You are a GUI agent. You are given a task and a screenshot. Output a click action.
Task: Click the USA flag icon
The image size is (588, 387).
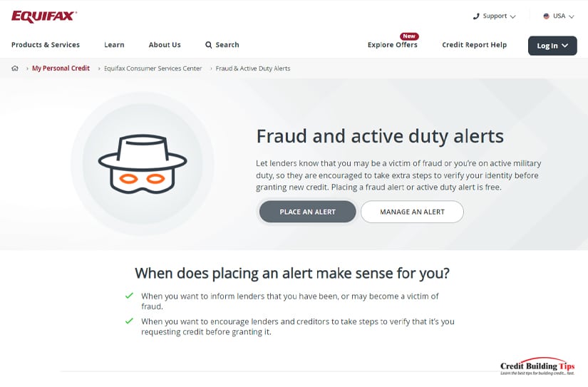547,16
